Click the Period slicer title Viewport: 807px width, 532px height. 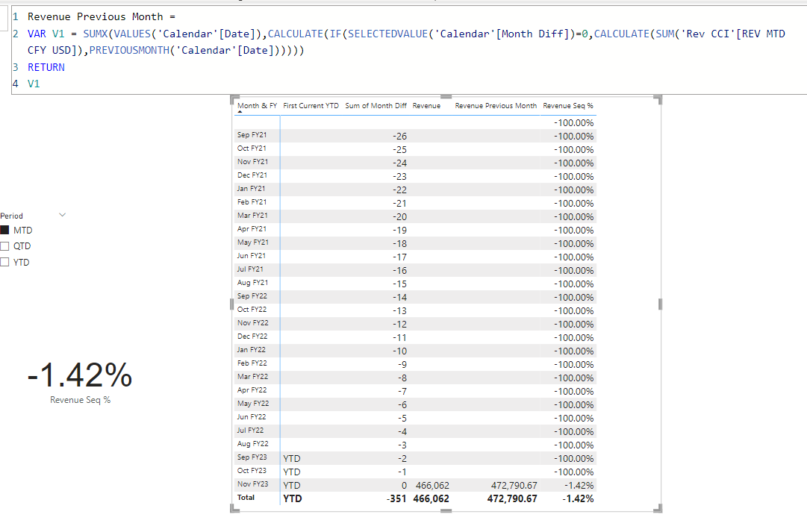coord(11,216)
